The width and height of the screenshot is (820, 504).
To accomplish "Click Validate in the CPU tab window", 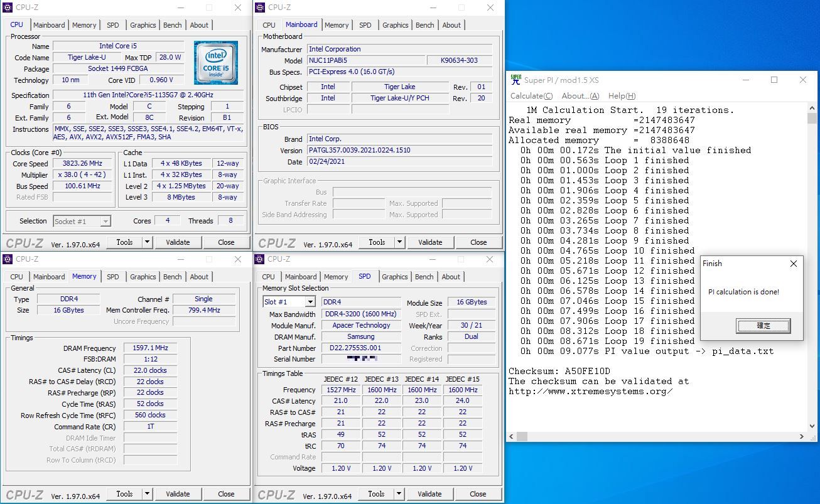I will click(178, 242).
